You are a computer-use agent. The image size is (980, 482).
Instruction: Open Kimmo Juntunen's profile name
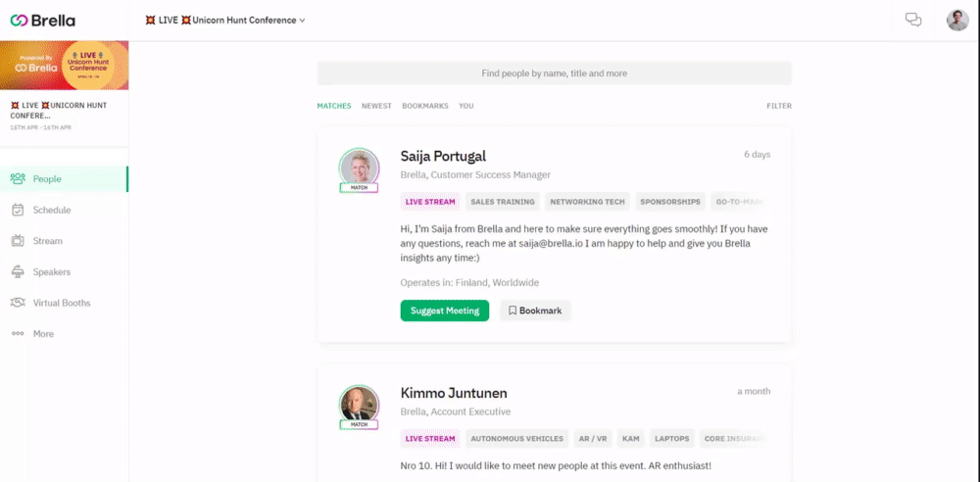(x=454, y=393)
